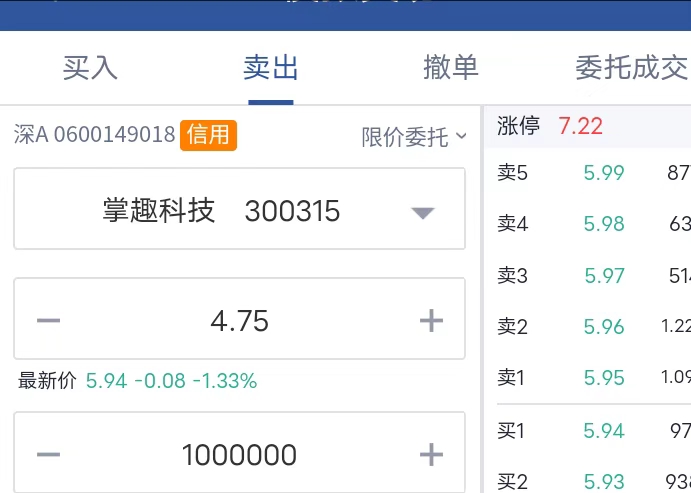Increase quantity with the plus beside 1000000
This screenshot has width=691, height=493.
(x=431, y=454)
